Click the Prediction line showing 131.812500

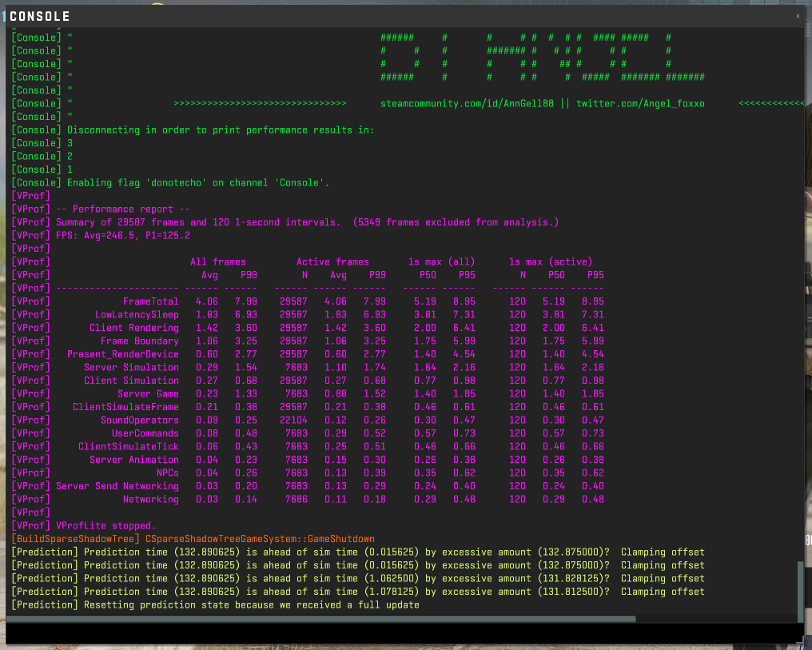click(x=358, y=592)
